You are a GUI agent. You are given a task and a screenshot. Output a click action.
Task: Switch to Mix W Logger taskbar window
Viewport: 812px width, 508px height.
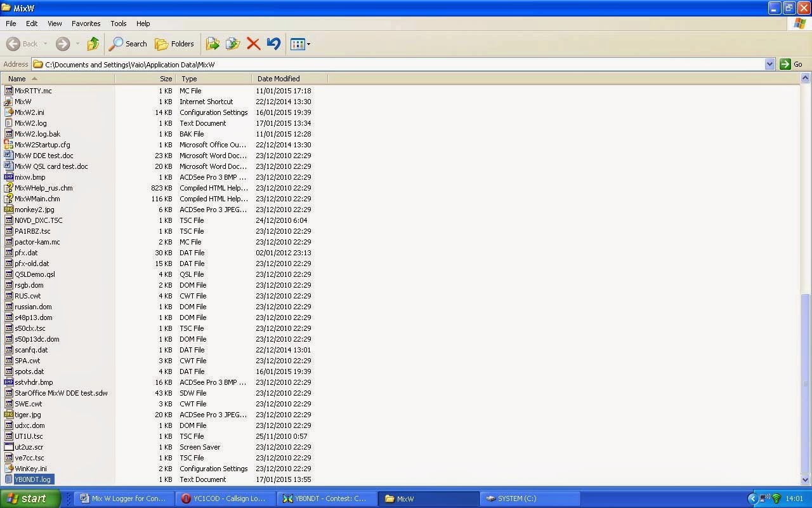(124, 498)
